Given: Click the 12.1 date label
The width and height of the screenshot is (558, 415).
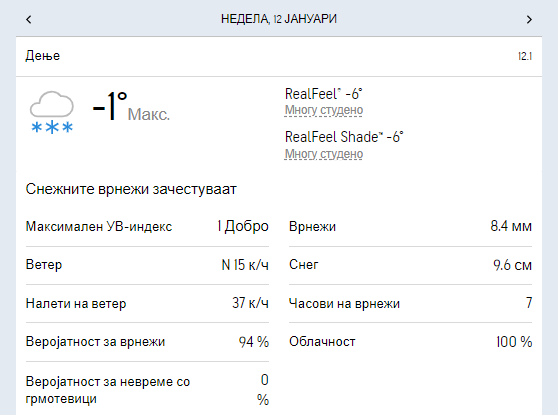Looking at the screenshot, I should tap(525, 56).
